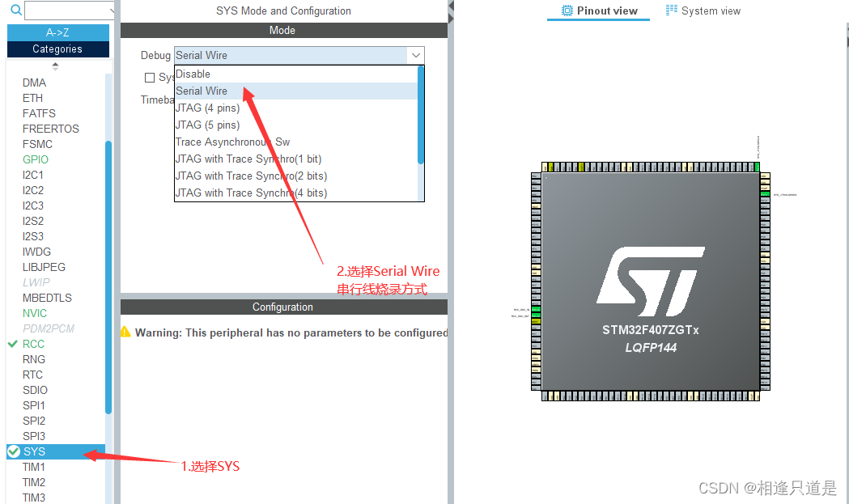Switch to System view tab

click(703, 11)
